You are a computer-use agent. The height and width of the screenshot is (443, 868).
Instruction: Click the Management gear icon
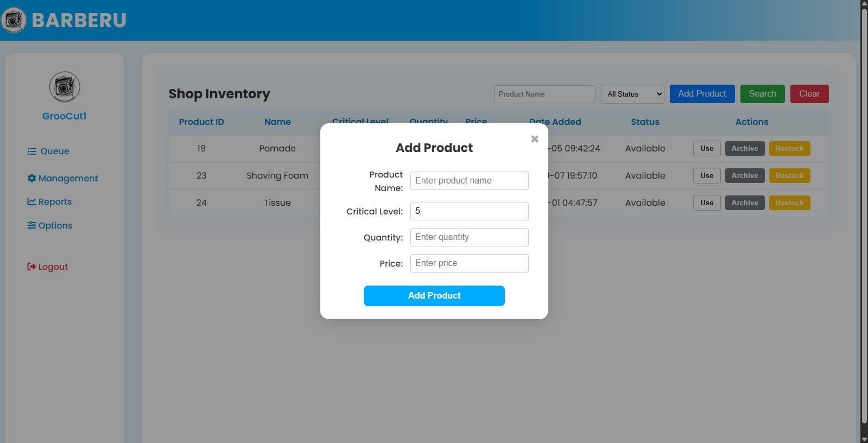coord(31,178)
